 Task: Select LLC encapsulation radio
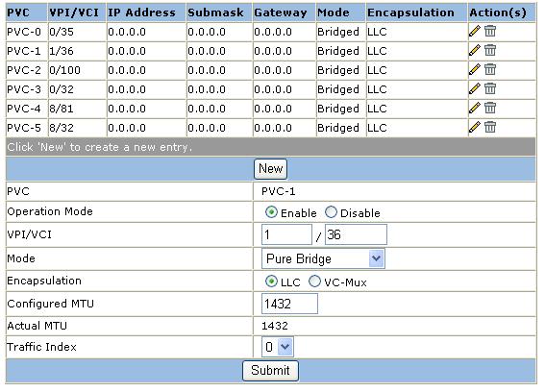click(x=271, y=282)
